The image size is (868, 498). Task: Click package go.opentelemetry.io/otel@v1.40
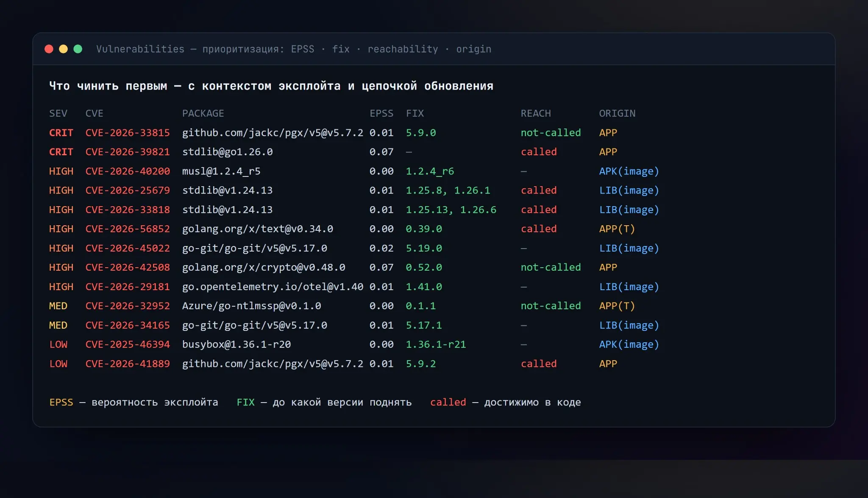(273, 287)
